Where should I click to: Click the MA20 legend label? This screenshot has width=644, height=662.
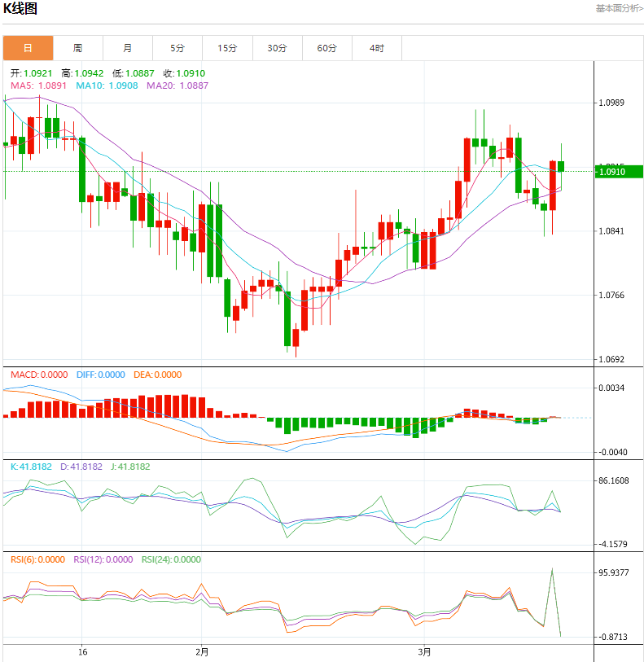pyautogui.click(x=177, y=85)
